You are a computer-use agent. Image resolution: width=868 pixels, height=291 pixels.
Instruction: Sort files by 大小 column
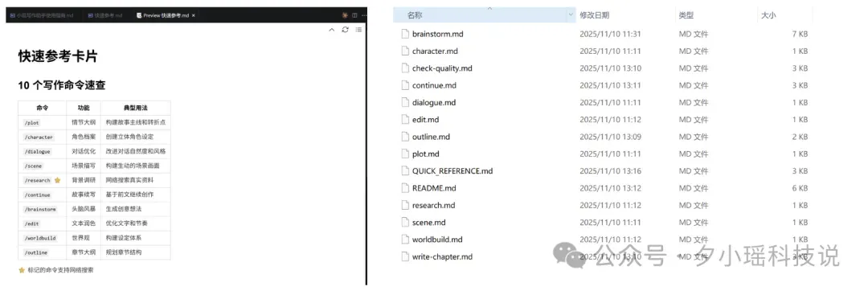pyautogui.click(x=768, y=15)
